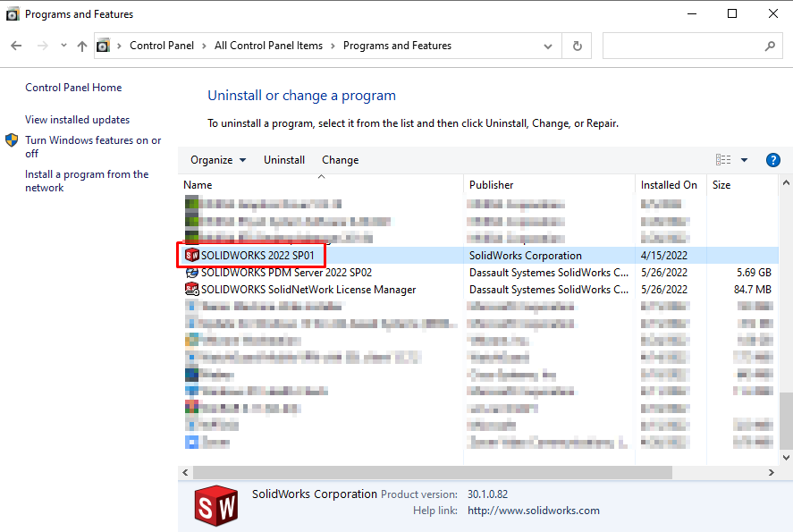Open the recent locations dropdown arrow
This screenshot has width=793, height=532.
(x=63, y=46)
